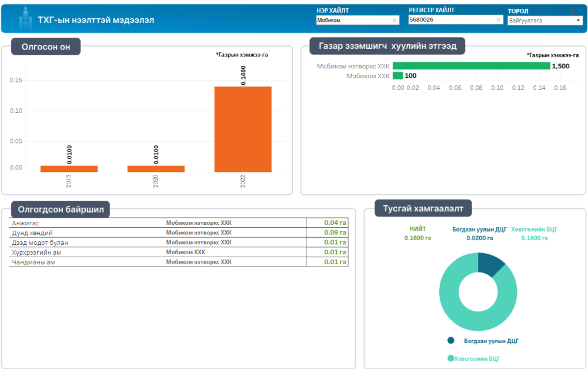The image size is (588, 369).
Task: Click Хөвсгөлийн БЦГ 0.1400 га value
Action: coord(534,238)
